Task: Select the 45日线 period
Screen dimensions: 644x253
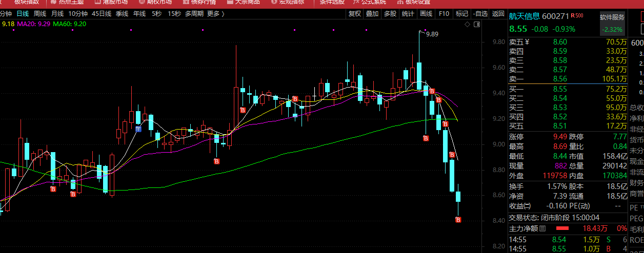Action: pos(102,14)
